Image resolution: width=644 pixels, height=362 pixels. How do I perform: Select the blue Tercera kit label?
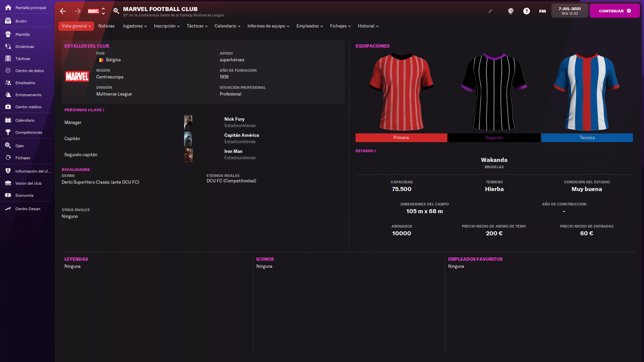(587, 138)
